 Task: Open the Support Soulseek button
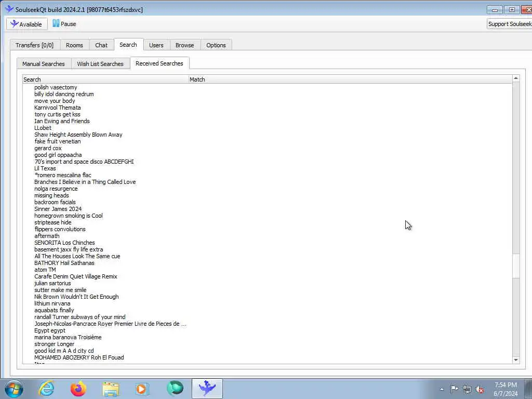click(509, 24)
